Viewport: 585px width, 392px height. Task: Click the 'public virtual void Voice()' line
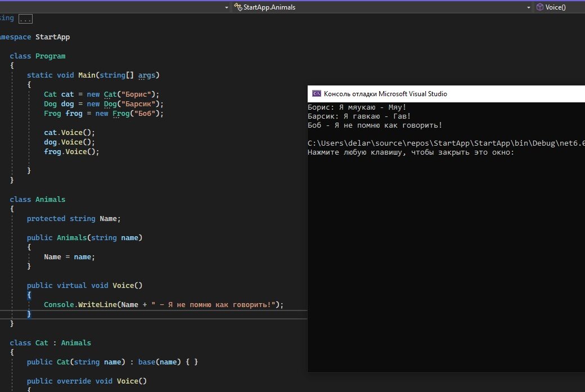[84, 285]
